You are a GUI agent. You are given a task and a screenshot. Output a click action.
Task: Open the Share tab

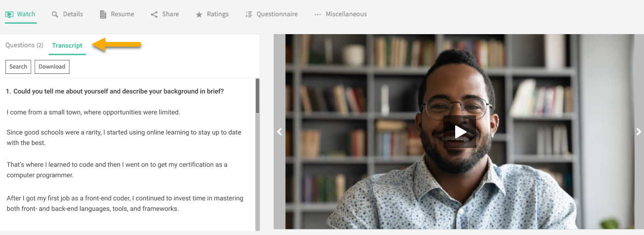tap(165, 14)
